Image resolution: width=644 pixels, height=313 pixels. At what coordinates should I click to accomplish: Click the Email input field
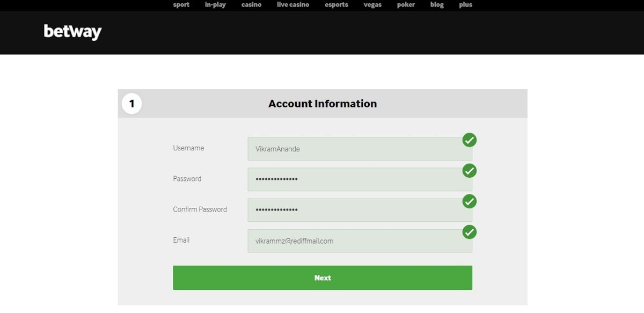(x=354, y=241)
